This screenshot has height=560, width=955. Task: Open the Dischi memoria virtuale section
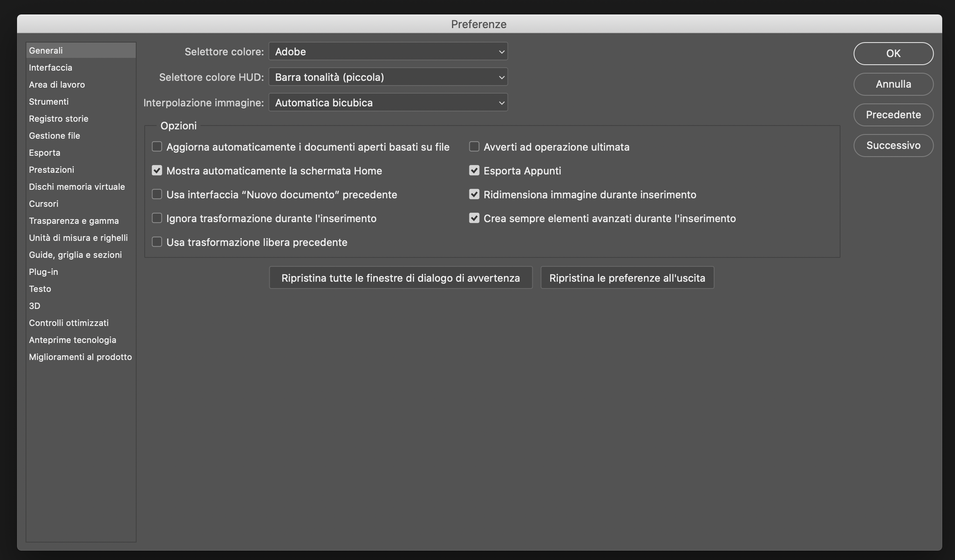click(x=77, y=186)
